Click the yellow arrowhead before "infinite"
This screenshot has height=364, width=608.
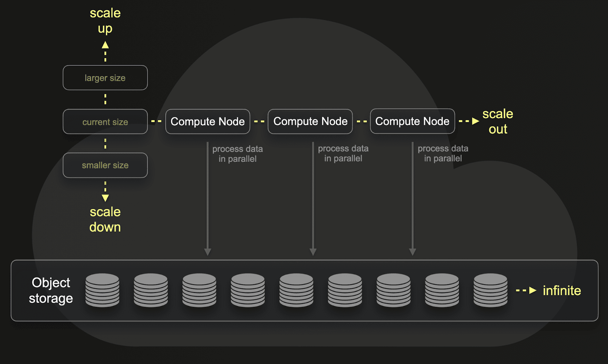tap(533, 291)
